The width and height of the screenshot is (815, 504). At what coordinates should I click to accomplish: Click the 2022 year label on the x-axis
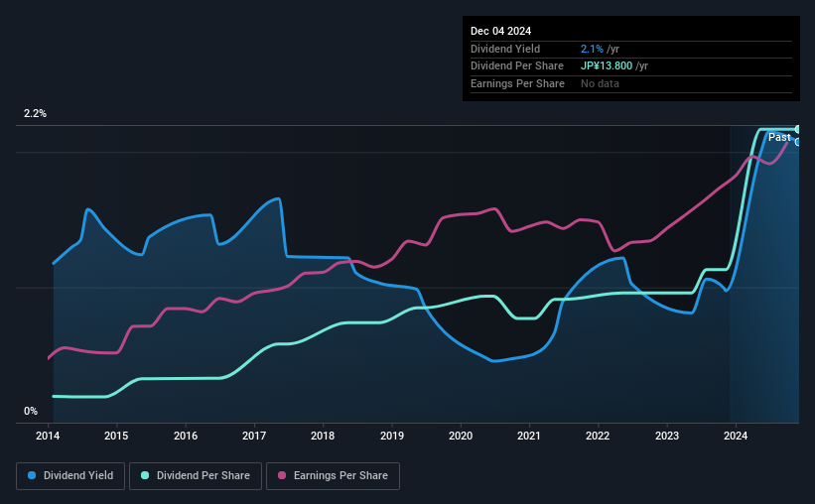coord(598,436)
